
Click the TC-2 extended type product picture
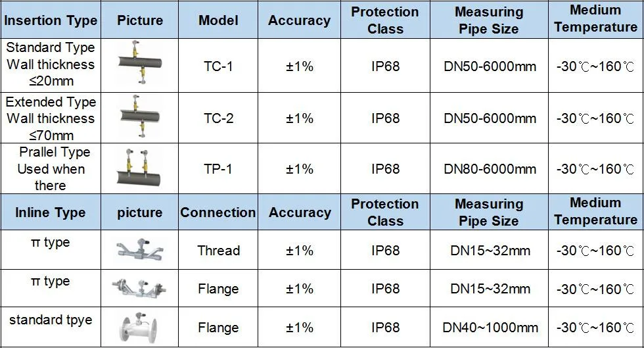(139, 118)
